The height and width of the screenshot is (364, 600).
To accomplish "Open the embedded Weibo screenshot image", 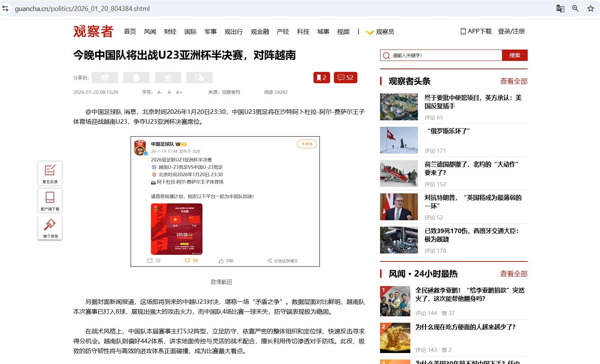I will click(x=225, y=201).
